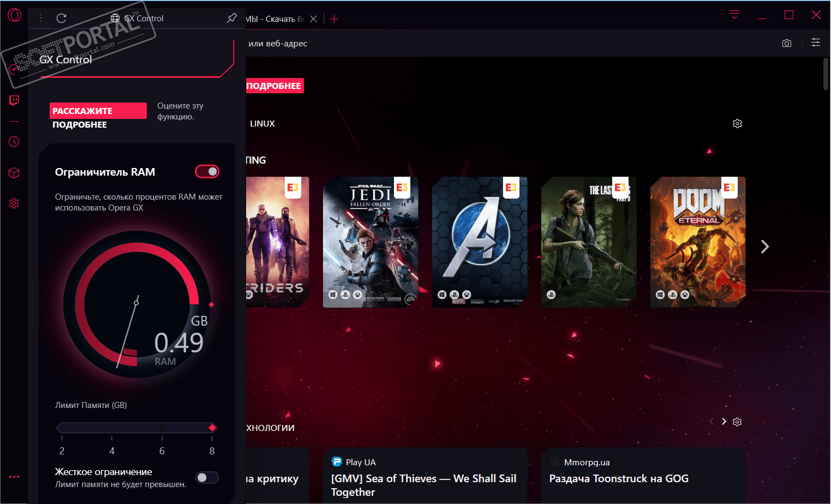831x504 pixels.
Task: Open the tabs menu in the title bar
Action: [x=734, y=15]
